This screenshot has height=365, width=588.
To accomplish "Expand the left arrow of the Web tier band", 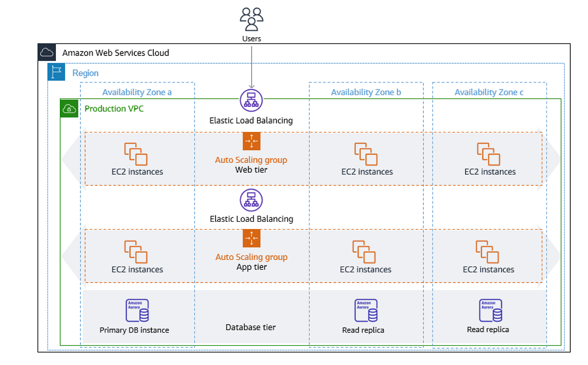I will tap(71, 158).
